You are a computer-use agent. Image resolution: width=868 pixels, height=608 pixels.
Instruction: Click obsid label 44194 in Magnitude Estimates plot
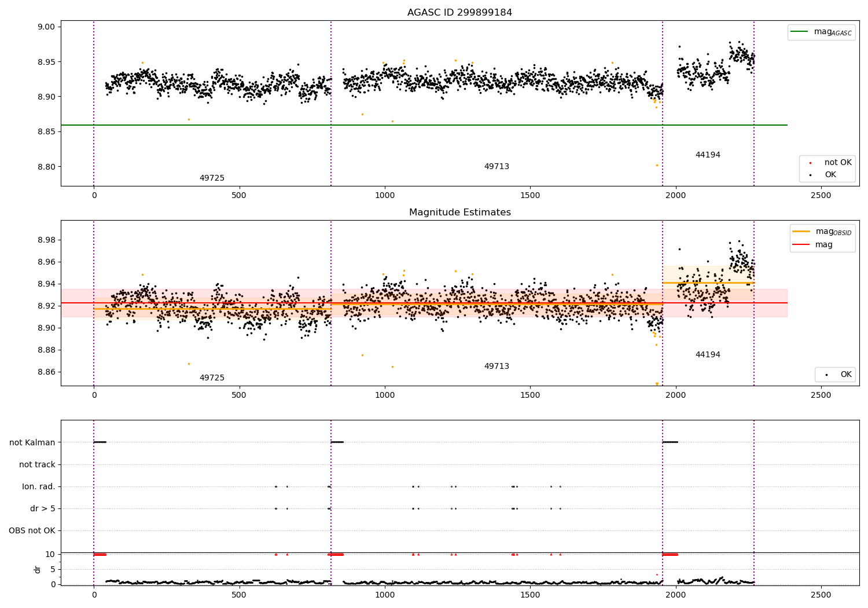point(708,354)
